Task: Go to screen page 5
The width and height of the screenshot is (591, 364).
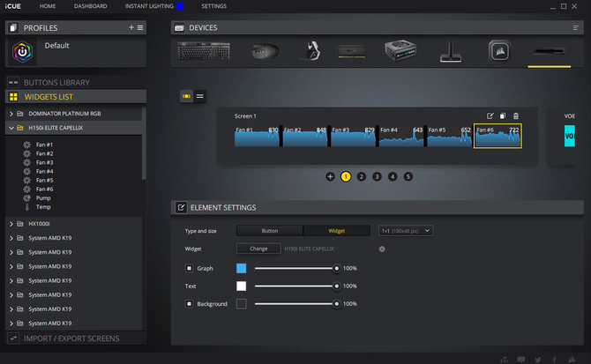Action: (408, 176)
